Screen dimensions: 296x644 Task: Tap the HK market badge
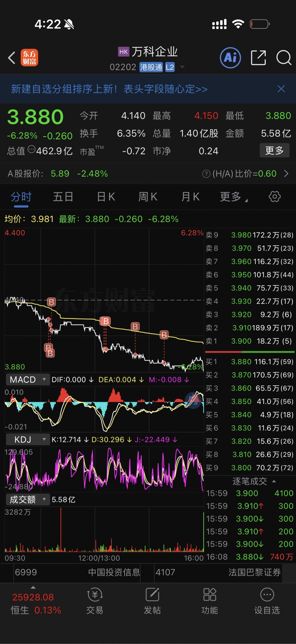tap(123, 52)
